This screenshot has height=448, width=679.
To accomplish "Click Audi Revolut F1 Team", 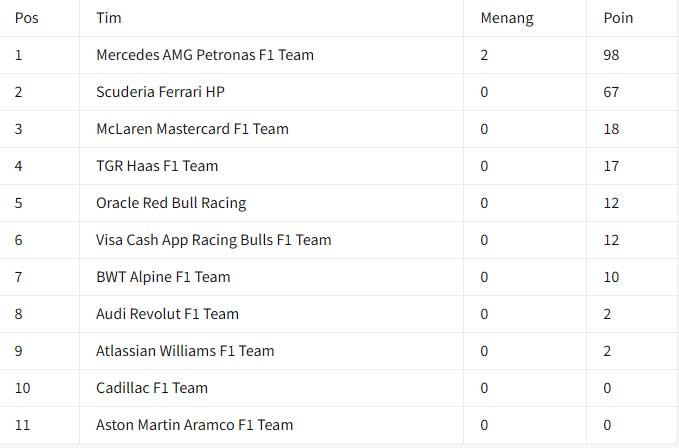I will (167, 314).
